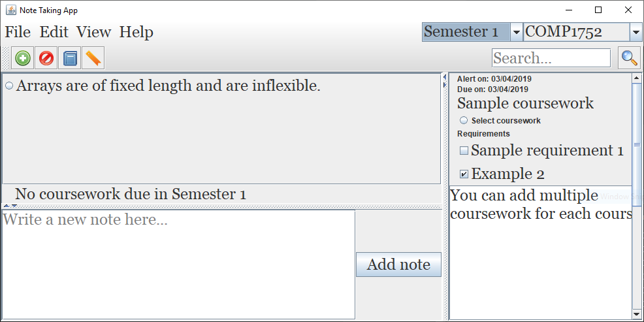Open the Help menu
Screen dimensions: 644x322
136,32
